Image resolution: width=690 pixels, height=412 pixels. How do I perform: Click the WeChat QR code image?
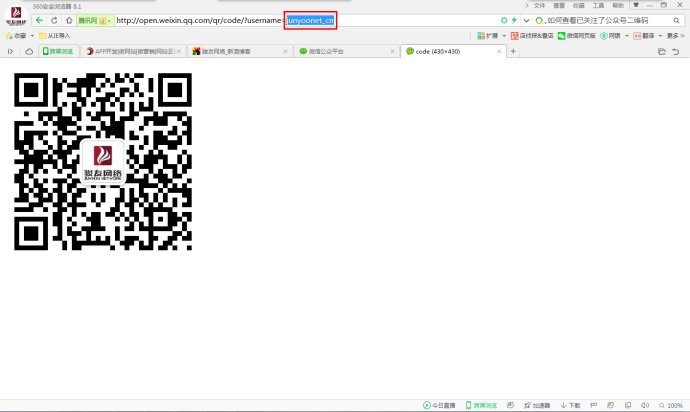coord(103,162)
